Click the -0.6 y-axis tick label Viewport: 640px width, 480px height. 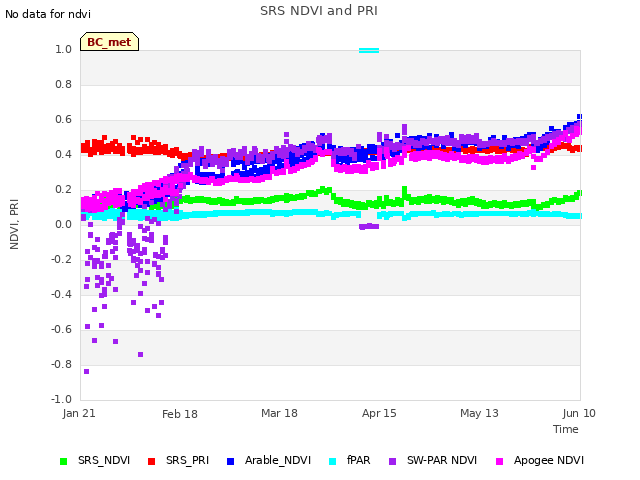click(61, 329)
